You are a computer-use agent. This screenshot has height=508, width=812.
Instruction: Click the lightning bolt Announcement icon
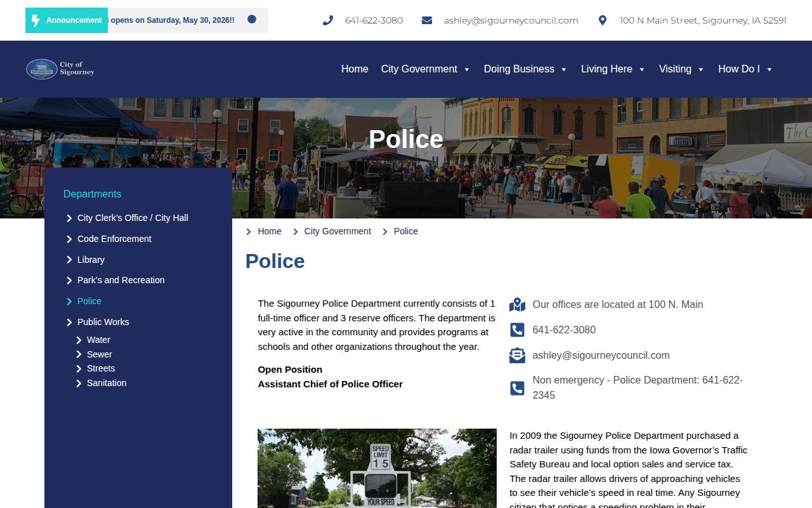pyautogui.click(x=36, y=20)
